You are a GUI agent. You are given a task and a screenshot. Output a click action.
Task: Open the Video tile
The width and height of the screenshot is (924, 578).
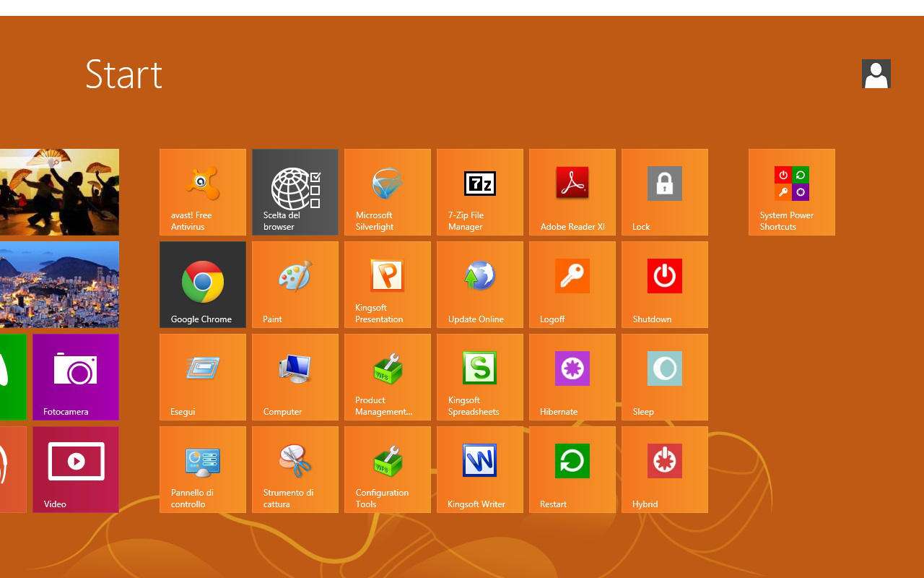coord(76,470)
